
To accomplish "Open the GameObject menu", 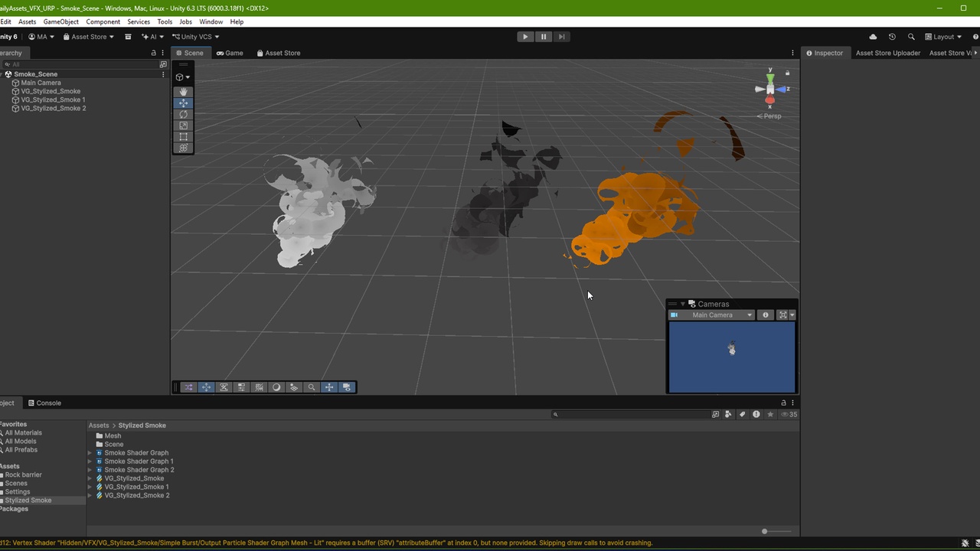I will point(61,21).
